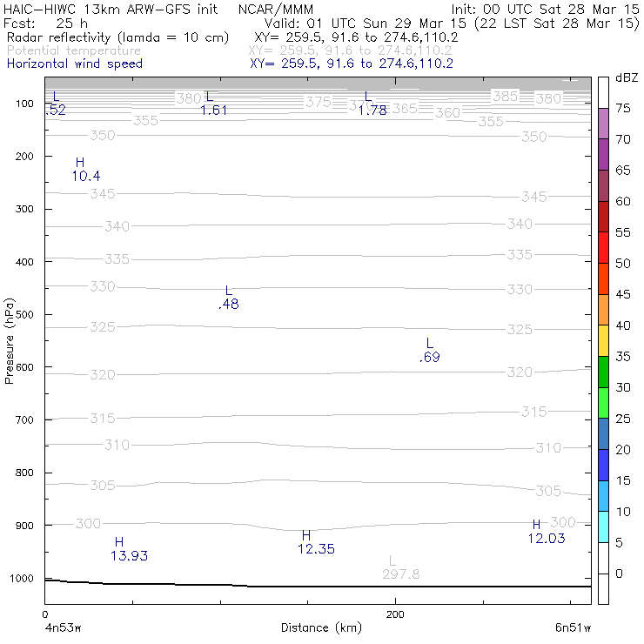The image size is (644, 644).
Task: Click the 40-45 dBZ orange color band
Action: (603, 310)
